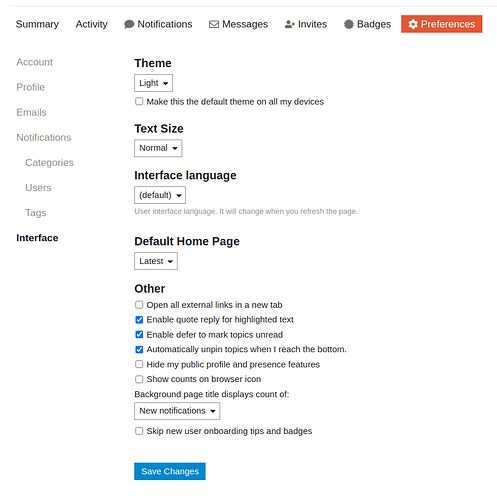The image size is (497, 500).
Task: Click 'Background page title displays count of:' label
Action: click(212, 394)
